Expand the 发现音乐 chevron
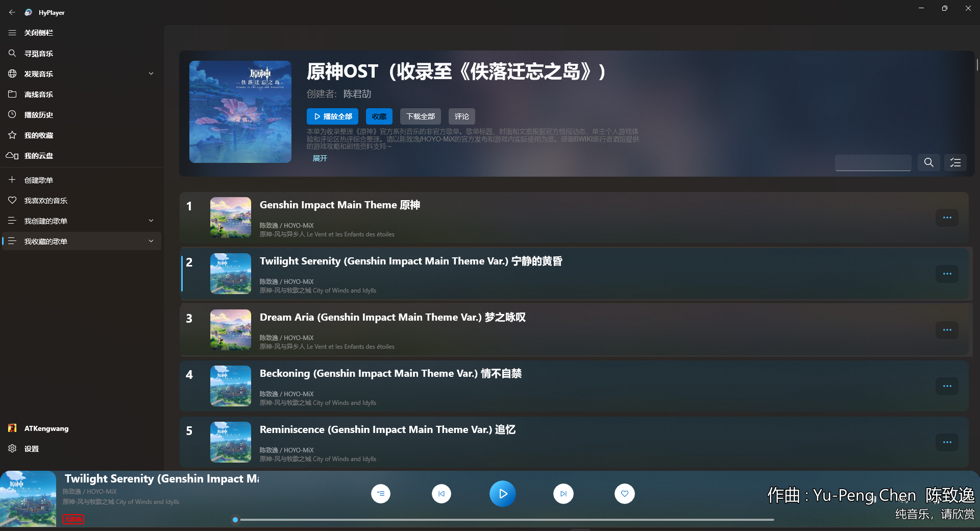Image resolution: width=980 pixels, height=531 pixels. click(151, 74)
